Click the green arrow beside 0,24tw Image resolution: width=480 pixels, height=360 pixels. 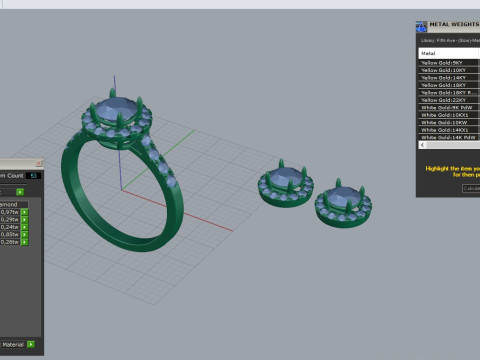(x=25, y=227)
